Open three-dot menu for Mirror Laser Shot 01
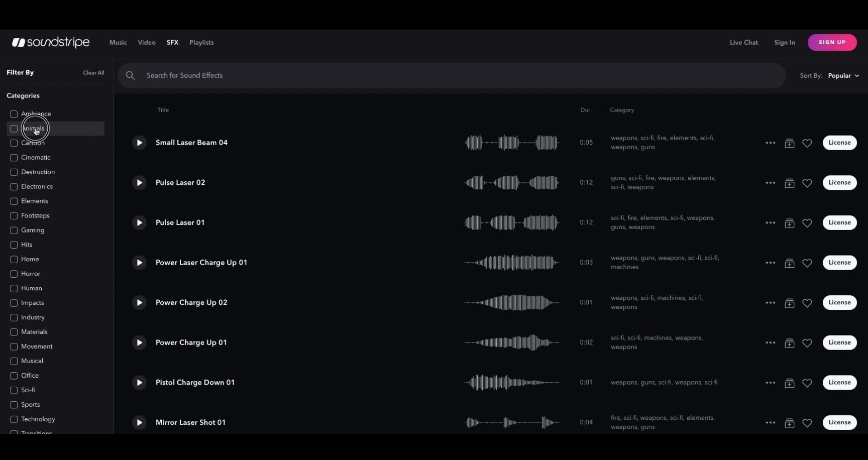This screenshot has height=460, width=868. coord(770,423)
